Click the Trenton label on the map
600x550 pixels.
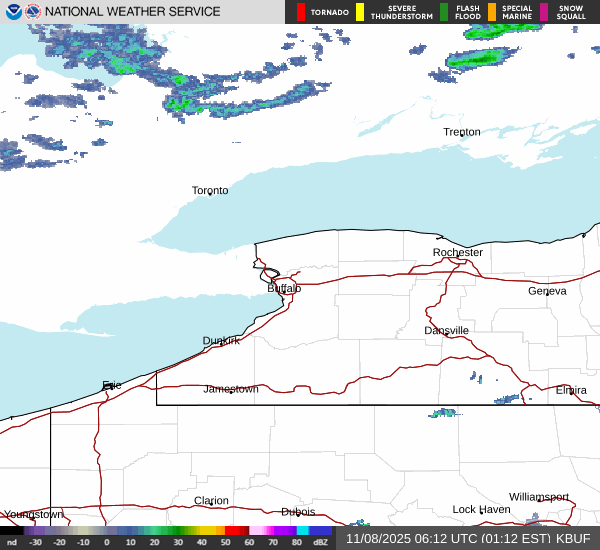462,132
